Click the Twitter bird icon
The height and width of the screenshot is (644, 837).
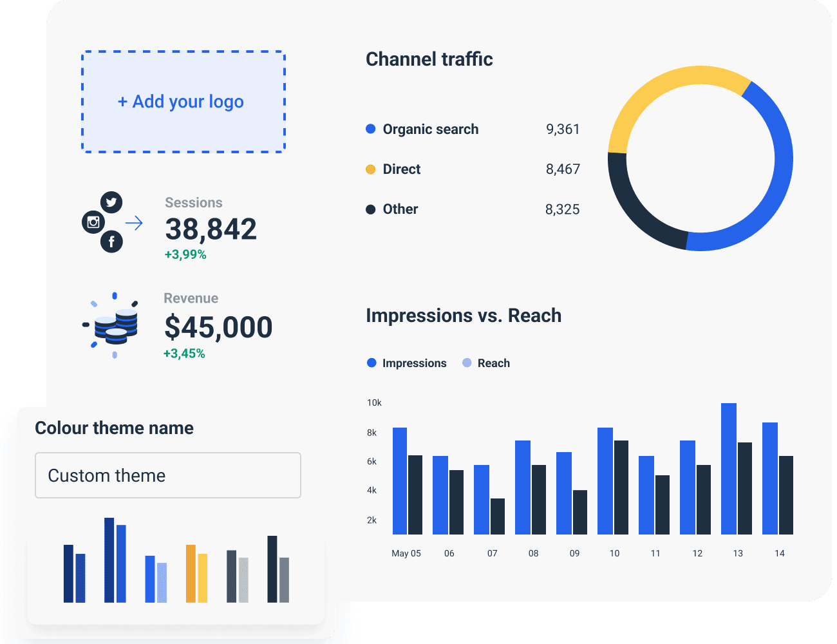(111, 202)
